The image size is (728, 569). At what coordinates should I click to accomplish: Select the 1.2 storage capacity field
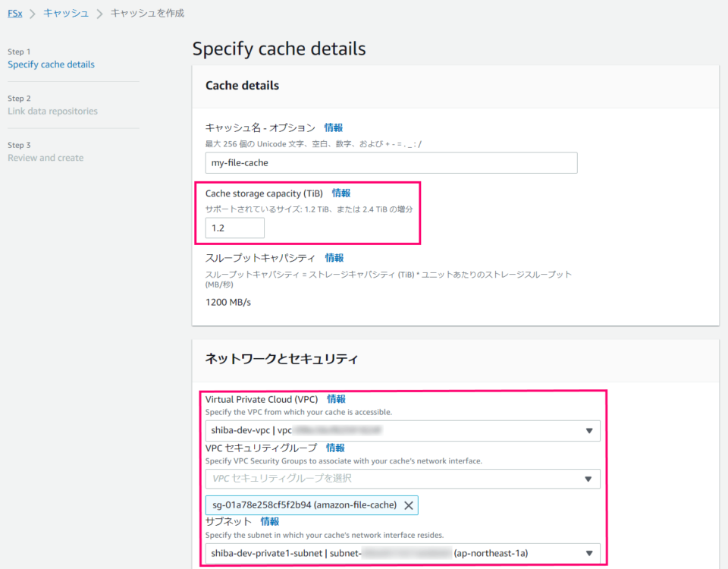(234, 227)
